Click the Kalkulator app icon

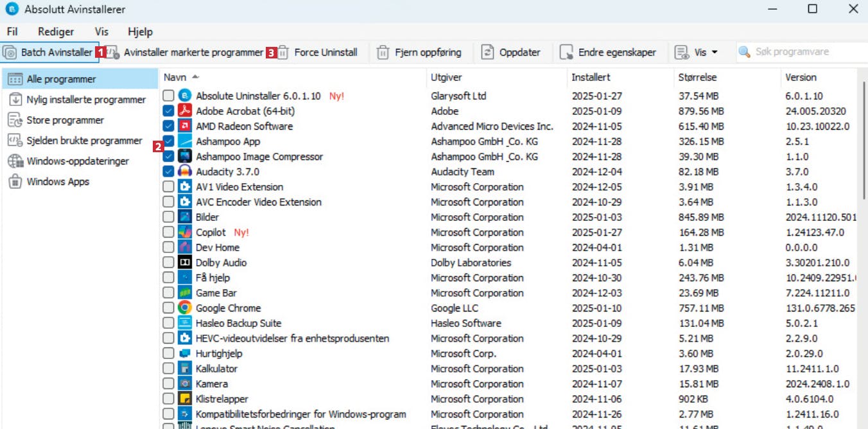[x=185, y=369]
